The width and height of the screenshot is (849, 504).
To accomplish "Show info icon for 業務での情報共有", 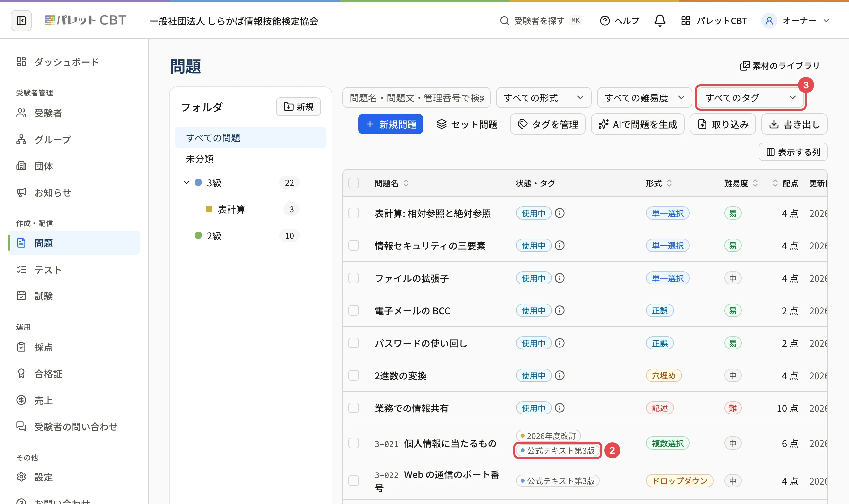I will click(x=560, y=408).
